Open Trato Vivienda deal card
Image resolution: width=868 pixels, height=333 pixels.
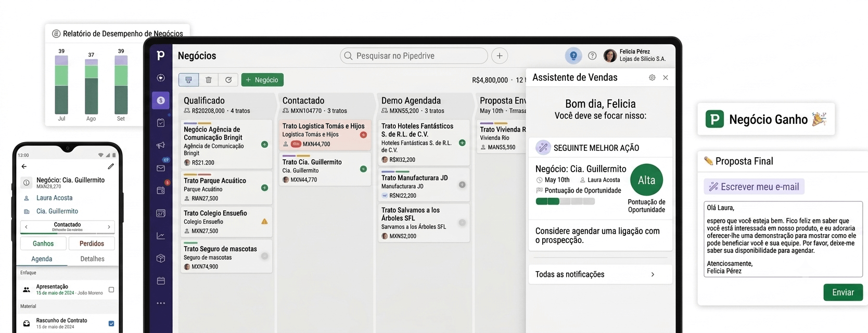click(501, 136)
